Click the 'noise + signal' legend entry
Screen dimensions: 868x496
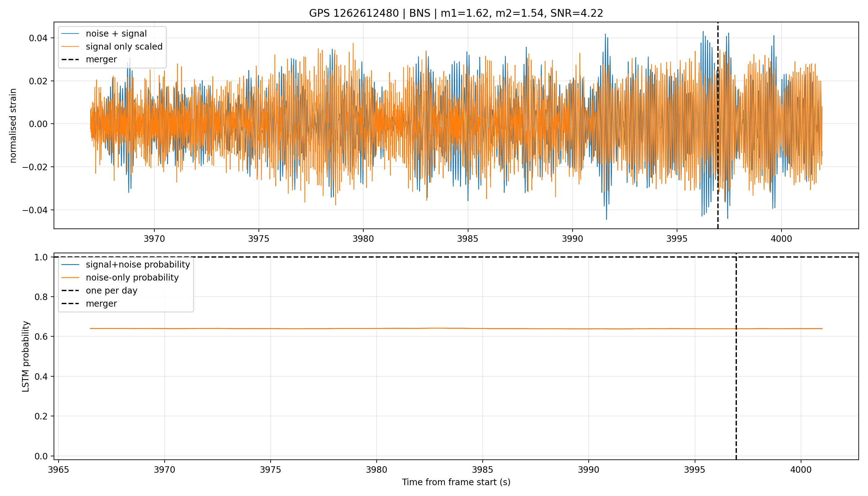coord(116,34)
